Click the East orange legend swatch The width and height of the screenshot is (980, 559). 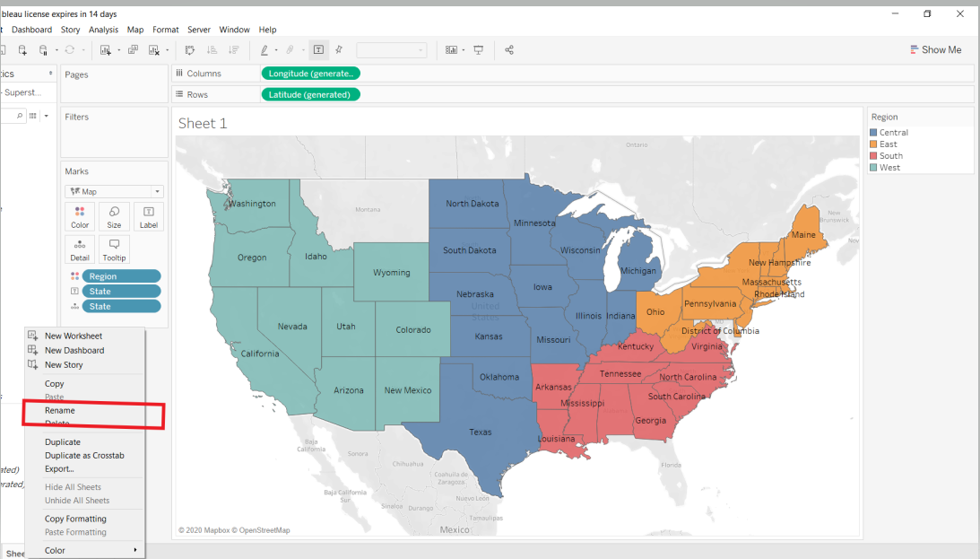click(873, 144)
